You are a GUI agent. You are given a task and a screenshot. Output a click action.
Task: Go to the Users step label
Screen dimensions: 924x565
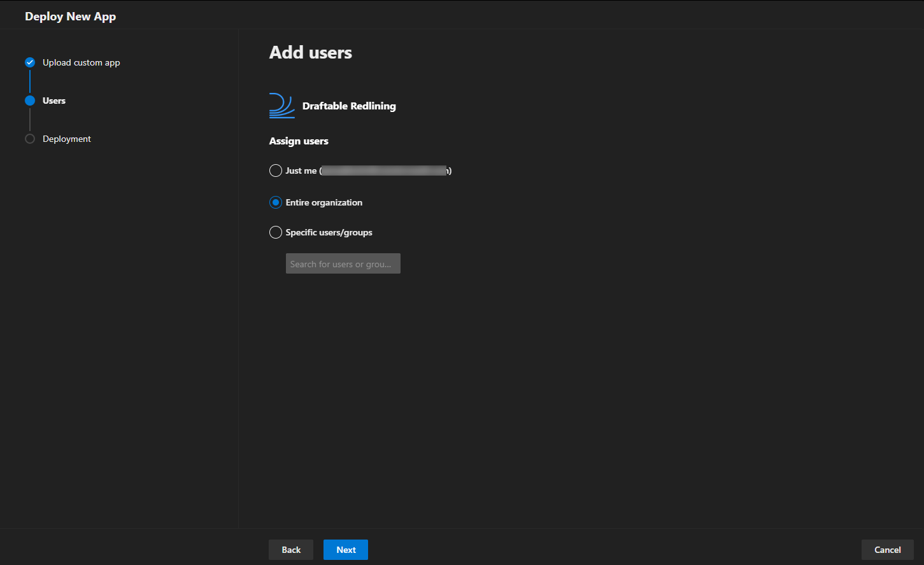54,101
